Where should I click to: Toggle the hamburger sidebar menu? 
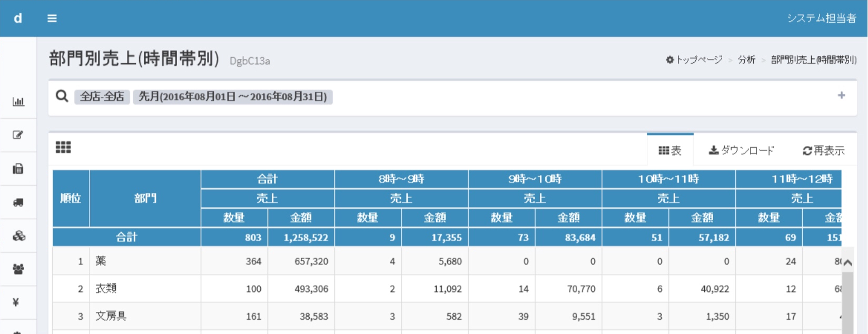[x=52, y=18]
